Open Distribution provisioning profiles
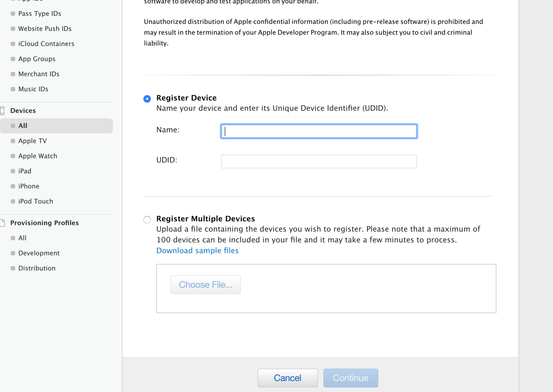 click(37, 268)
